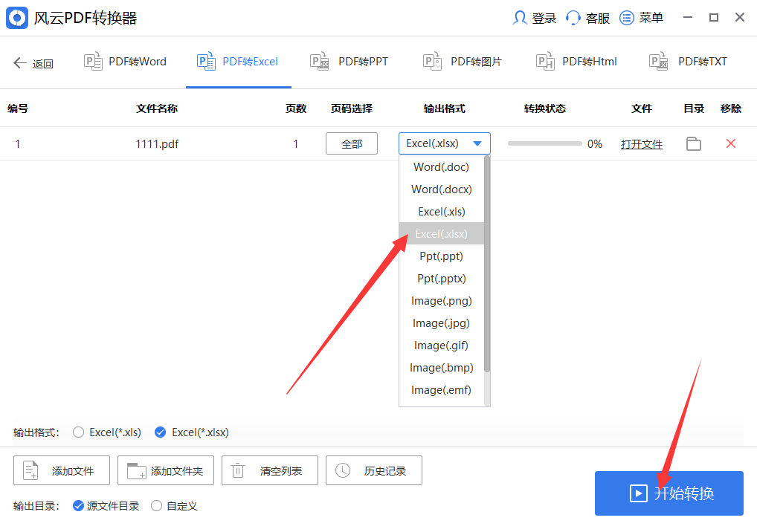Choose 源文件目录 output directory
This screenshot has width=757, height=532.
point(78,505)
